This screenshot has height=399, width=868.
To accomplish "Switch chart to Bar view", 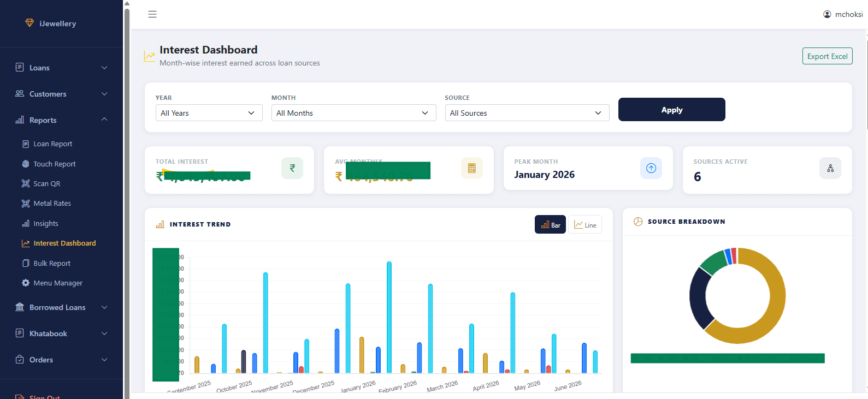I will pyautogui.click(x=550, y=224).
